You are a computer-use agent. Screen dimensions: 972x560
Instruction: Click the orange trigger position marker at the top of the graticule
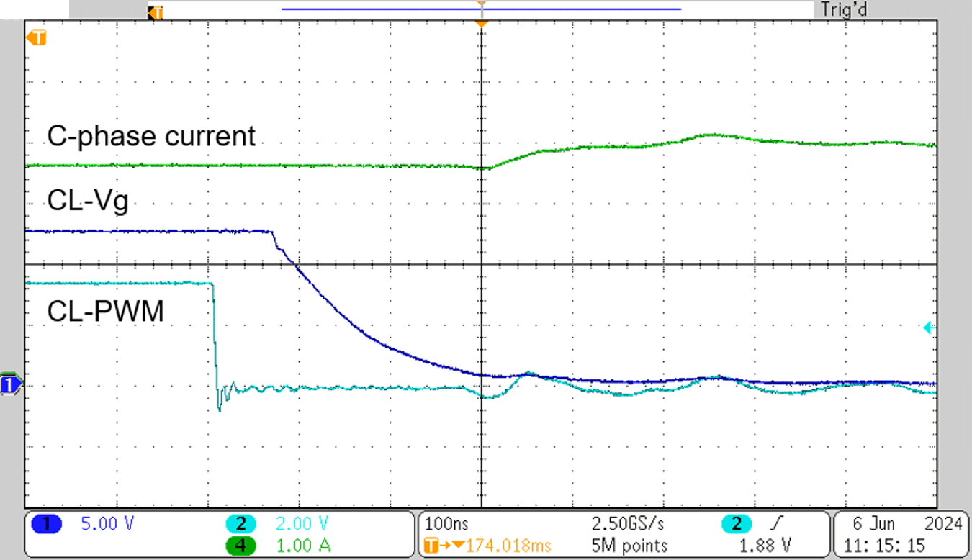coord(482,24)
